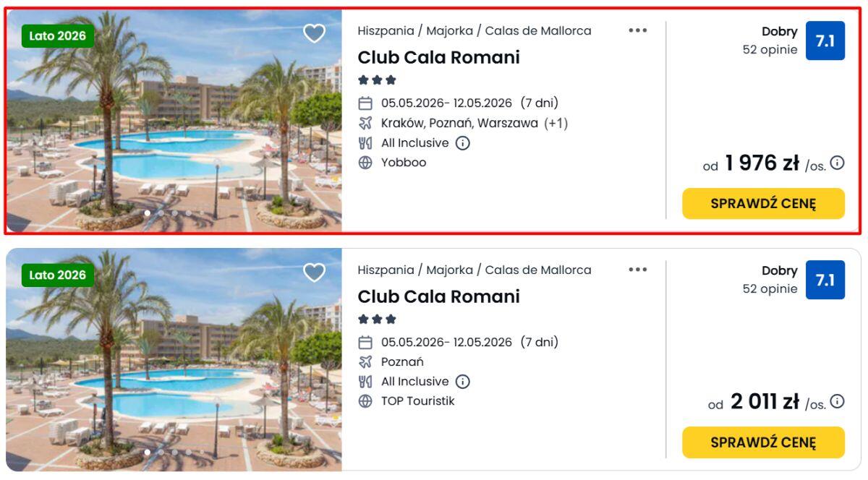Click the globe icon next to TOP Touristik
Screen dimensions: 868x480
[365, 401]
